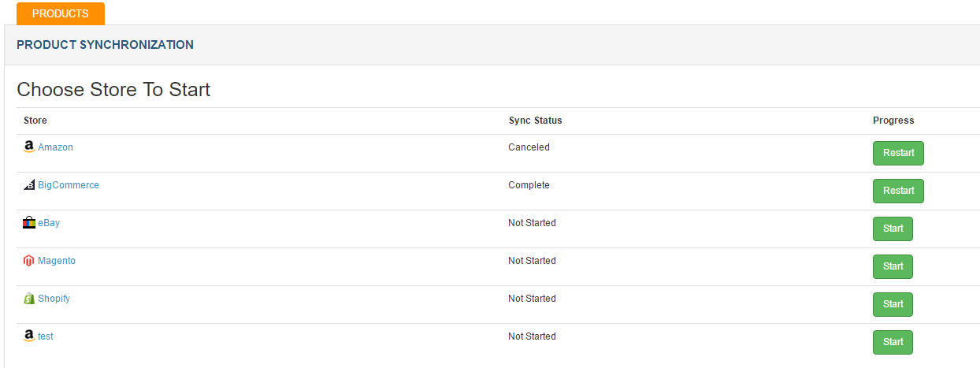Start sync for the eBay store
This screenshot has width=980, height=368.
893,229
